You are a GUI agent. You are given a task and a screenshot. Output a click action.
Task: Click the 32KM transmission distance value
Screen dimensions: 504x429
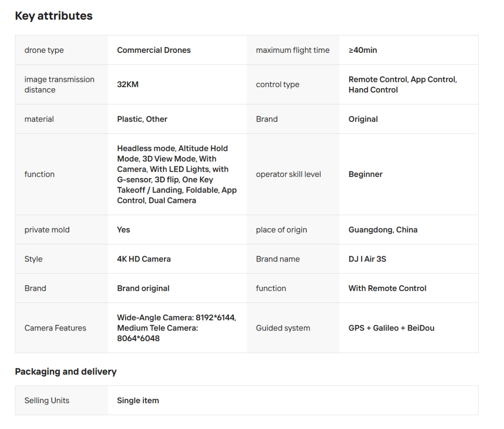[x=128, y=84]
